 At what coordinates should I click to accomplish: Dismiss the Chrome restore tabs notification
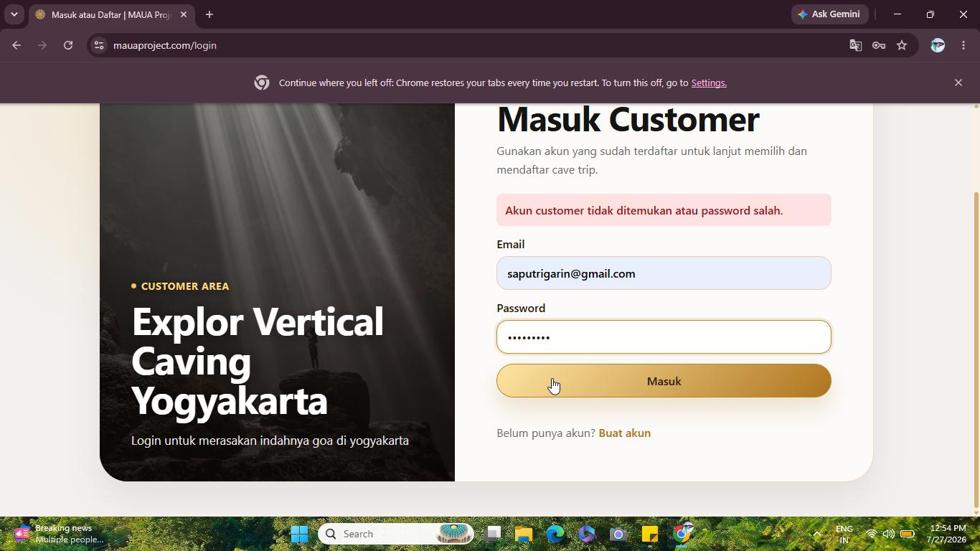958,83
